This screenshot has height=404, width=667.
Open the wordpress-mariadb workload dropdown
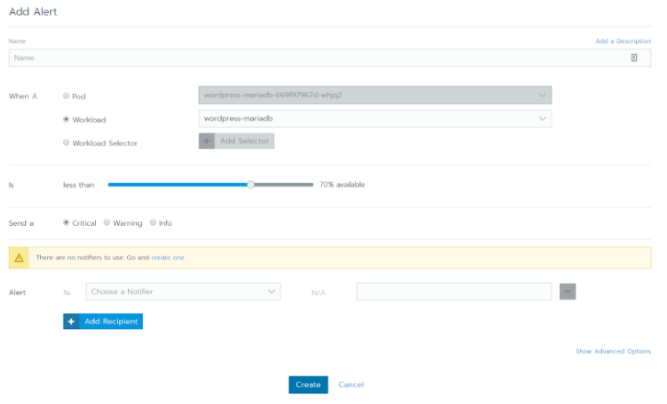[x=375, y=119]
